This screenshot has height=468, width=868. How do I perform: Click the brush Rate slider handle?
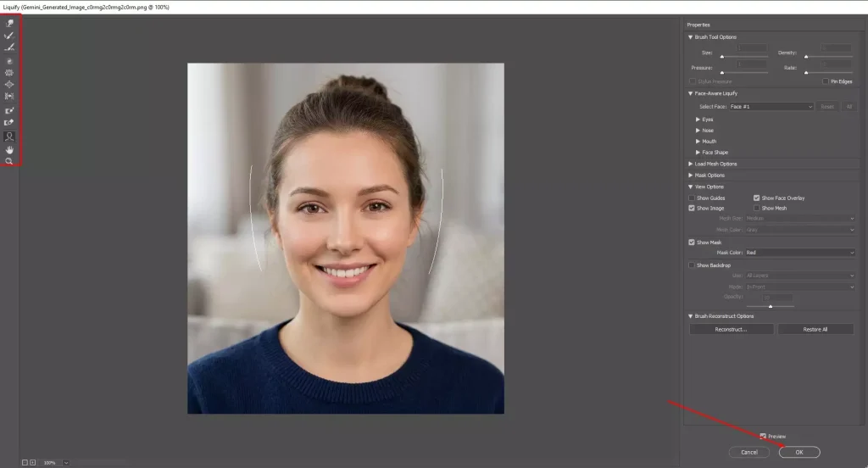(x=806, y=73)
